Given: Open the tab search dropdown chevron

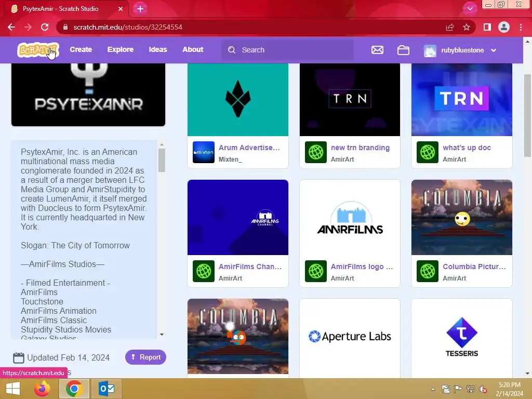Looking at the screenshot, I should 470,9.
